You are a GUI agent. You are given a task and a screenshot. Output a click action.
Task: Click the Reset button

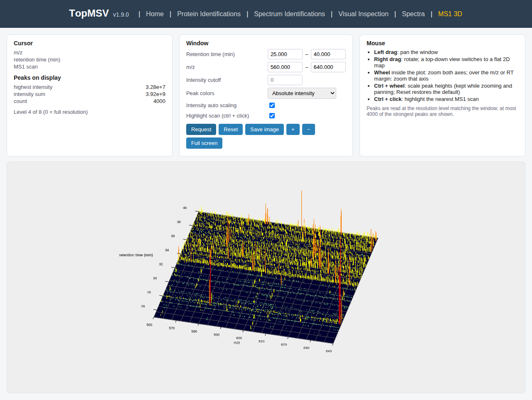pyautogui.click(x=231, y=130)
